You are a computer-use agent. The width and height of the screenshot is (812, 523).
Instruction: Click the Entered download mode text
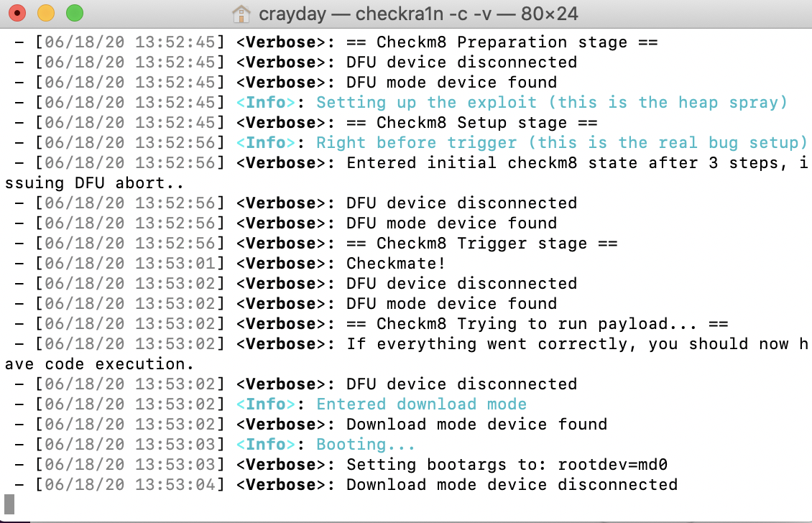[420, 404]
